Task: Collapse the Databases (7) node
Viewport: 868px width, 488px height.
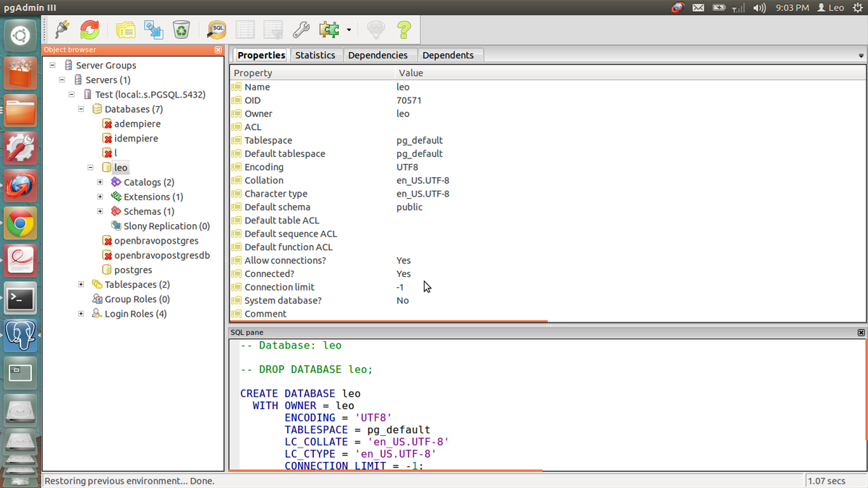Action: [81, 109]
